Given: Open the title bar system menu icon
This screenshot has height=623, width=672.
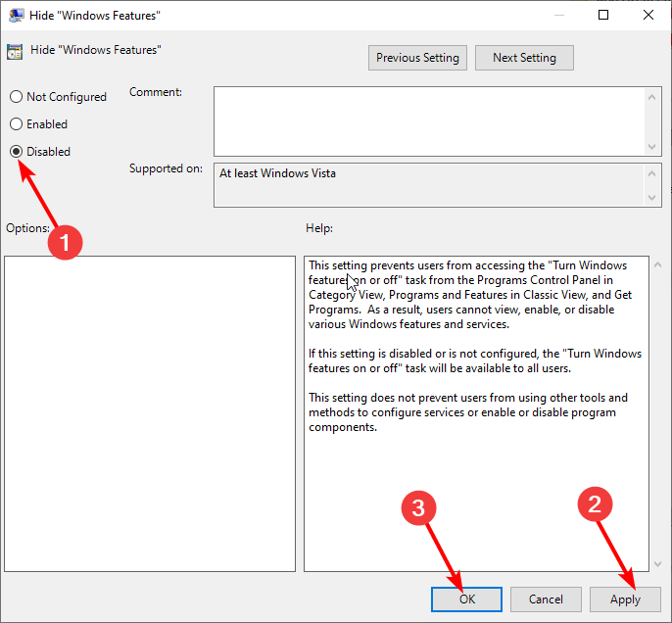Looking at the screenshot, I should [x=17, y=15].
